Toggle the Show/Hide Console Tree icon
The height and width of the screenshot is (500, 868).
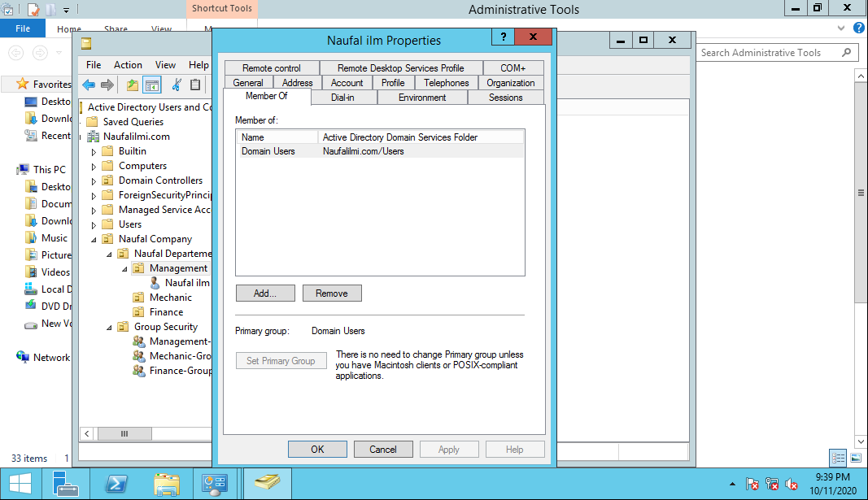pyautogui.click(x=151, y=85)
